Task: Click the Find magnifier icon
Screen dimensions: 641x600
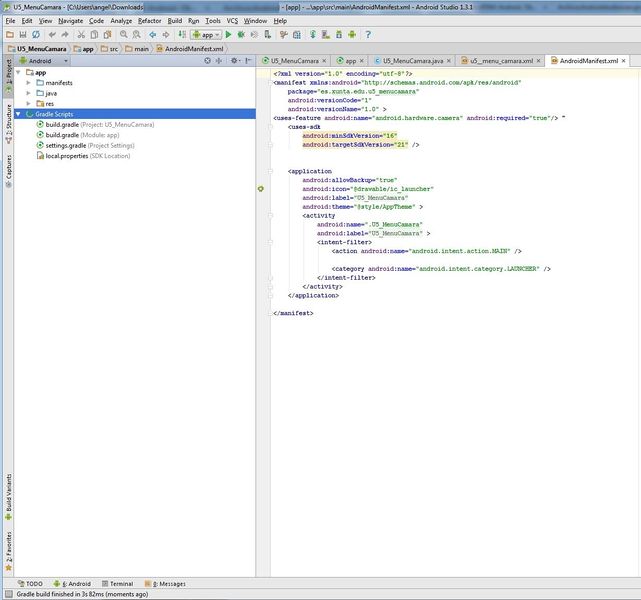Action: [123, 35]
